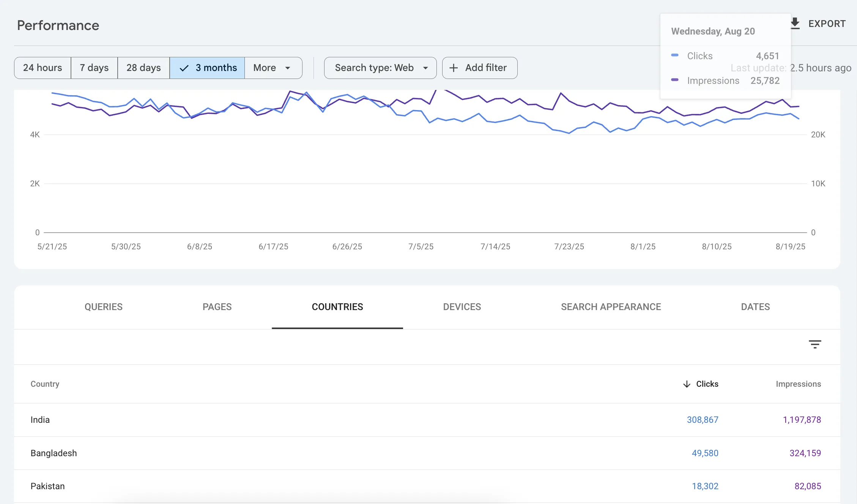Click the 8/19/25 date label on chart axis

click(791, 247)
